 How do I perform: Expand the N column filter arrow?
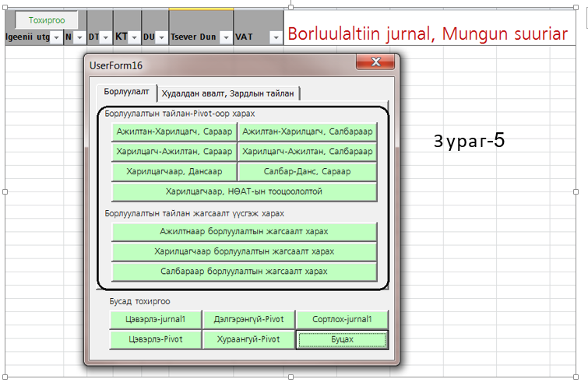click(79, 37)
